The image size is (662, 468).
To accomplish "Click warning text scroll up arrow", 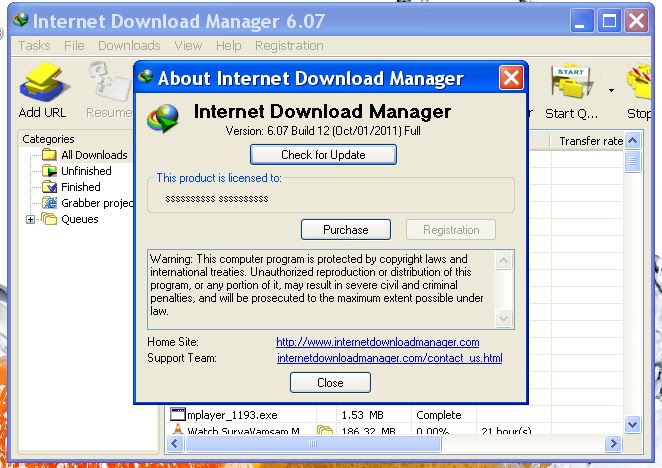I will 503,261.
